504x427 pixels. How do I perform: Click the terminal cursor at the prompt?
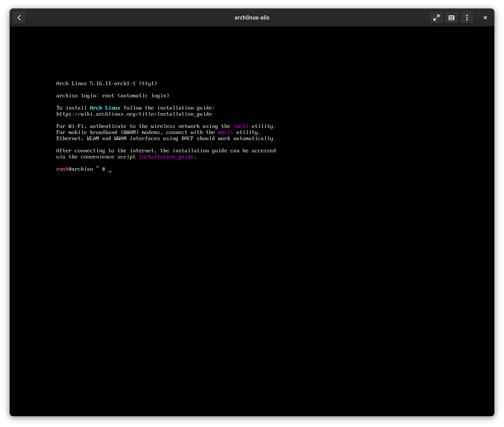click(x=110, y=170)
